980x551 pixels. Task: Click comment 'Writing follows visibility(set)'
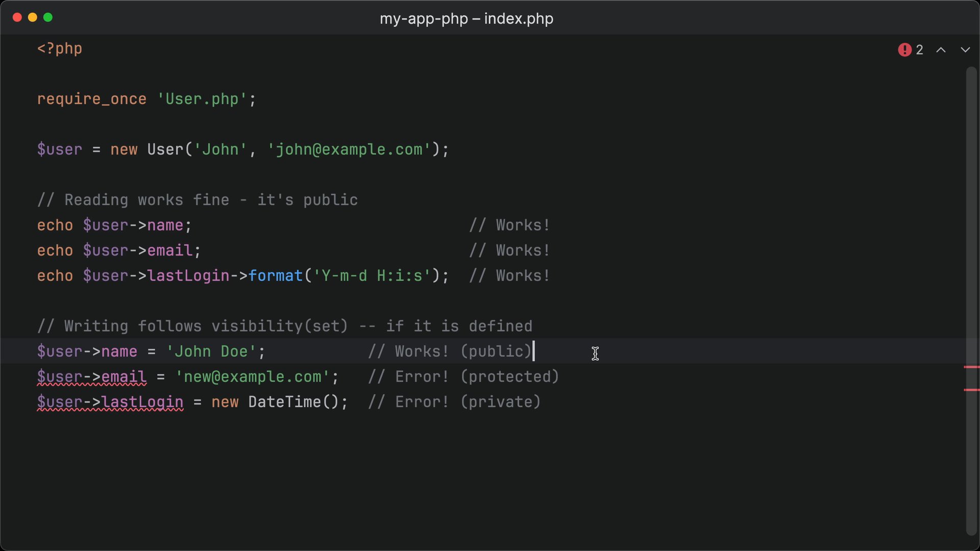(x=192, y=326)
